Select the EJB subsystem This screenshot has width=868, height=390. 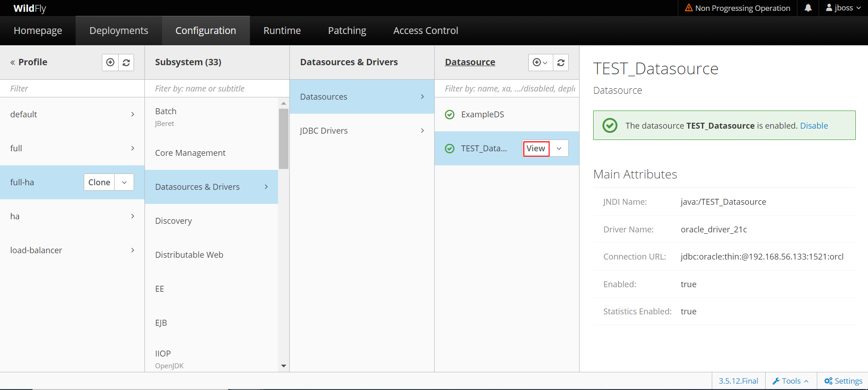pos(211,323)
